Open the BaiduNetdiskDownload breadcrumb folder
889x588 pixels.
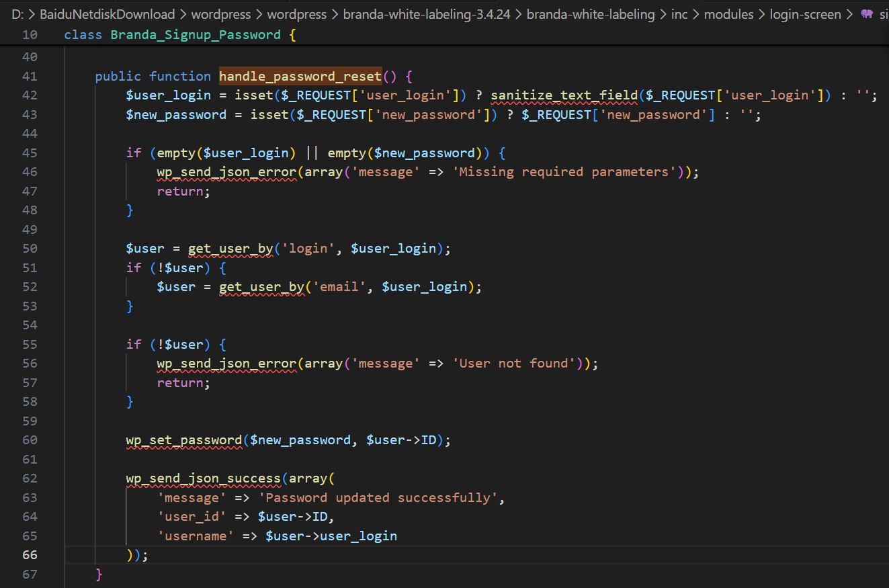pos(108,14)
